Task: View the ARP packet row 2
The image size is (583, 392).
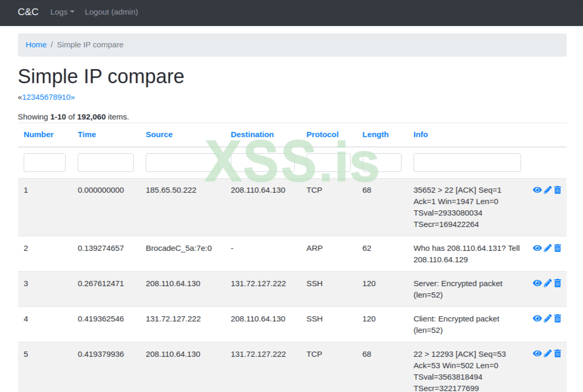Action: pyautogui.click(x=537, y=248)
